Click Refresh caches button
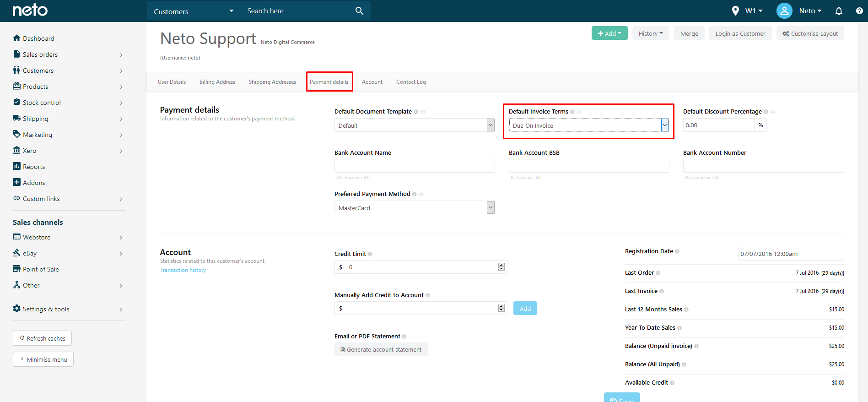The height and width of the screenshot is (402, 868). [42, 338]
